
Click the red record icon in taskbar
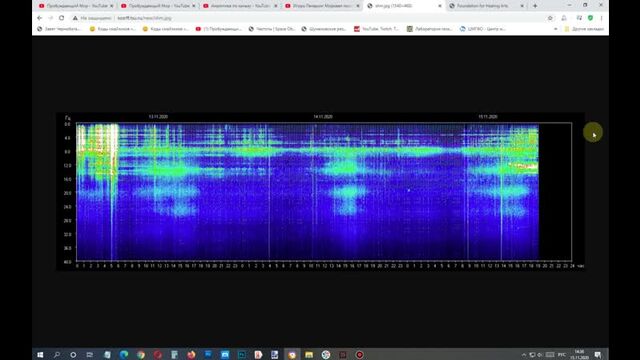[359, 355]
